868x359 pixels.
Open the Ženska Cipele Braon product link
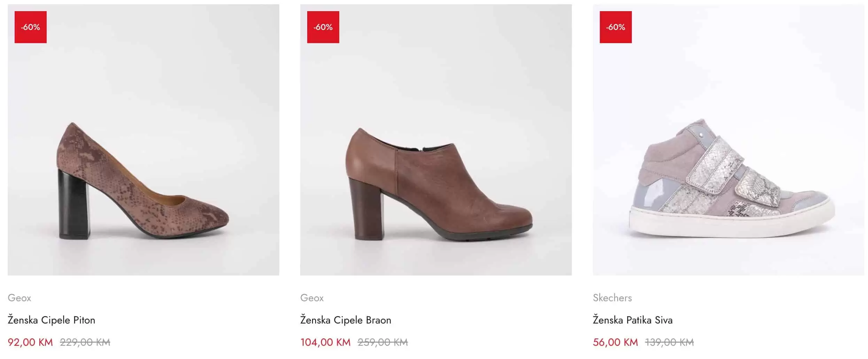(346, 320)
